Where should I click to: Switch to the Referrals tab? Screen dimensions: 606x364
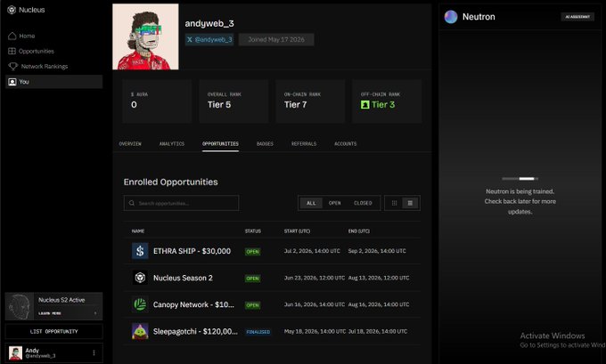pos(304,143)
